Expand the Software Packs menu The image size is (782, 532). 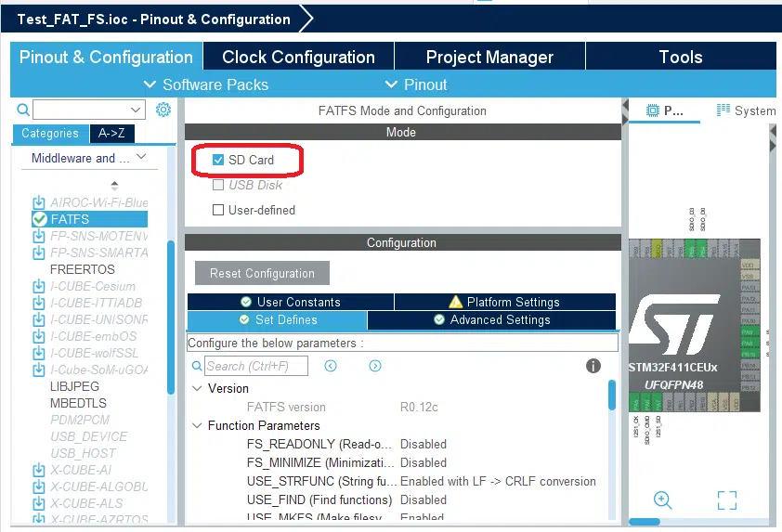206,84
